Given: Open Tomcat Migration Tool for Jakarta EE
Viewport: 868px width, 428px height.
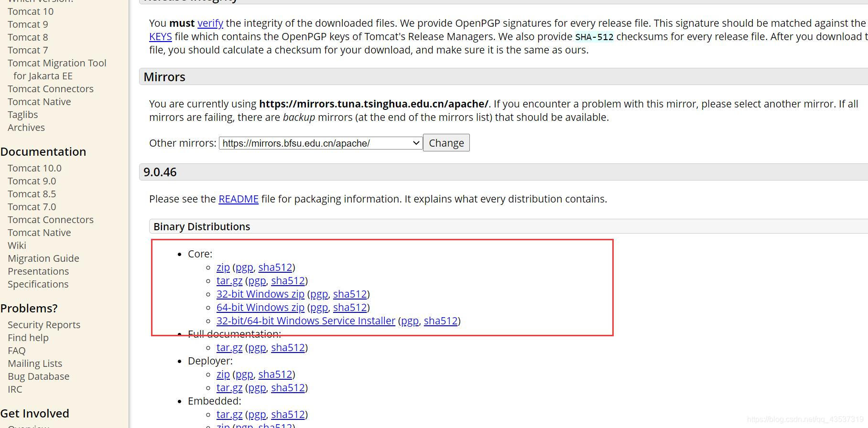Looking at the screenshot, I should point(57,69).
